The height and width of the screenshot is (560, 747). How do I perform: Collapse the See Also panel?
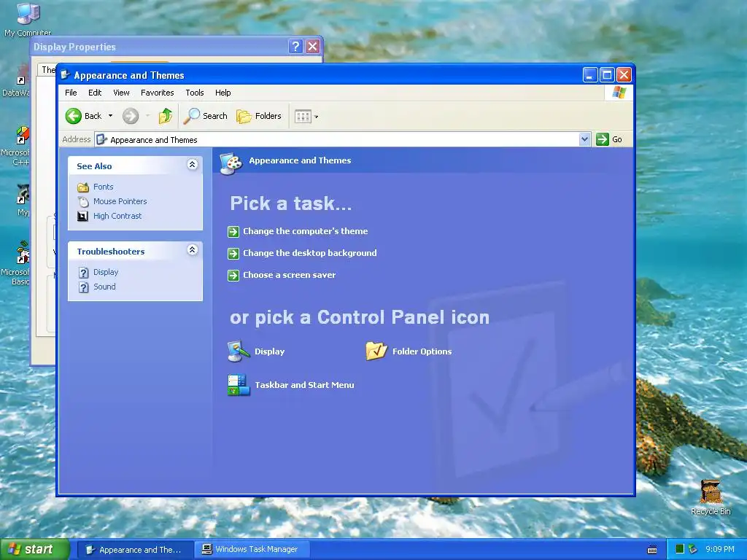tap(192, 165)
